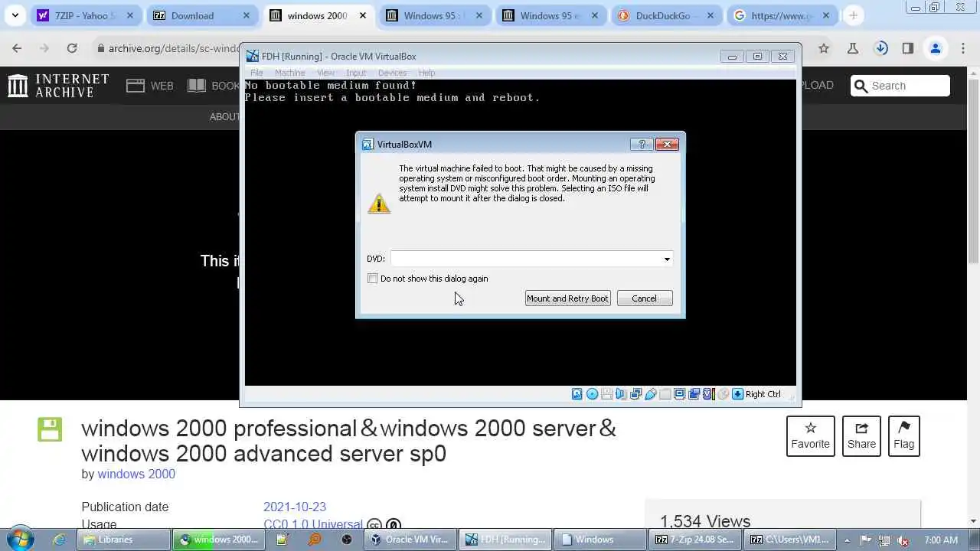This screenshot has width=980, height=551.
Task: Click the USB device indicator in VirtualBox status bar
Action: click(650, 394)
